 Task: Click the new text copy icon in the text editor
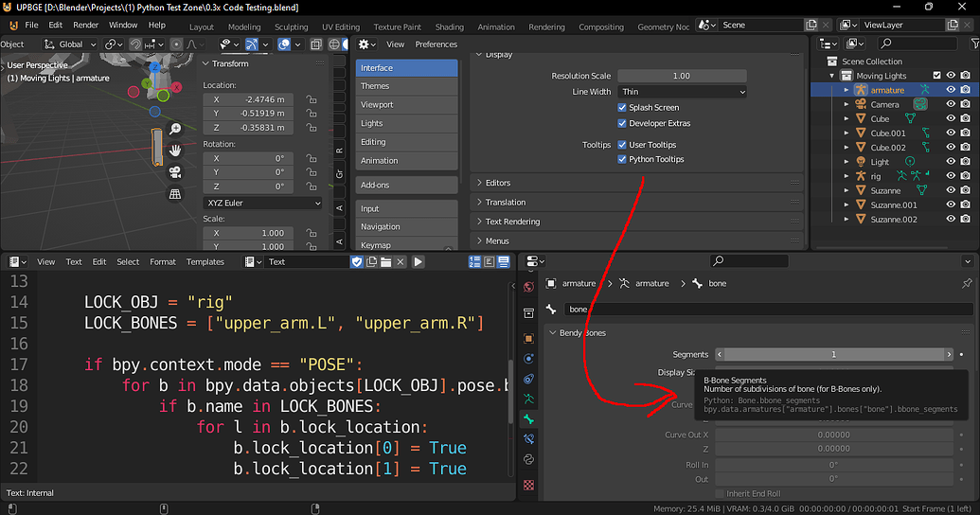(372, 262)
